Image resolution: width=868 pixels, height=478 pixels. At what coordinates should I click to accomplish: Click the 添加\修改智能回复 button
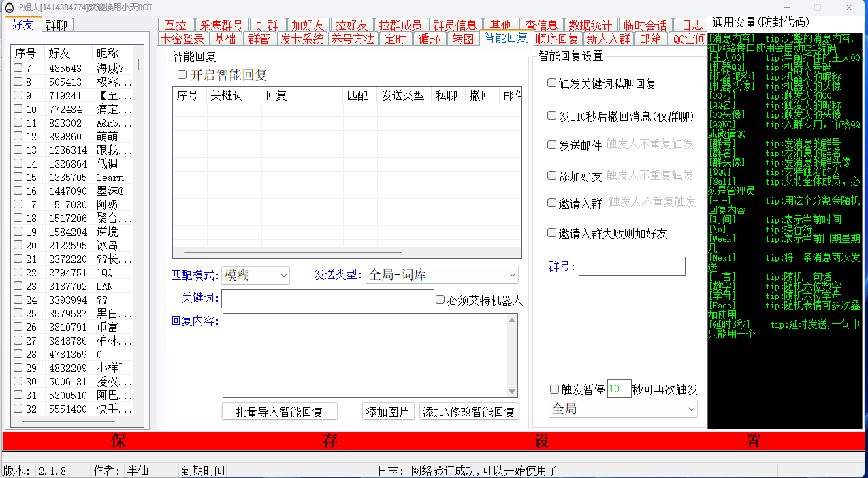pyautogui.click(x=469, y=412)
